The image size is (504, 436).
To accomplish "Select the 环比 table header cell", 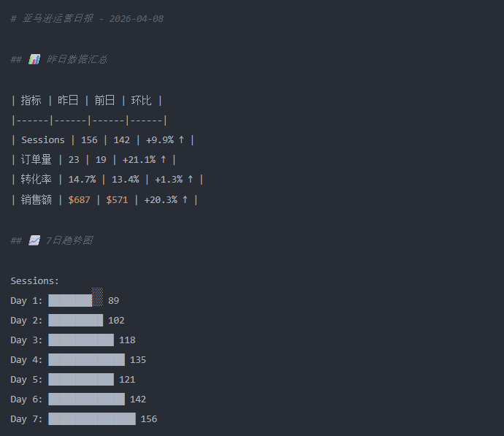I will pyautogui.click(x=141, y=100).
